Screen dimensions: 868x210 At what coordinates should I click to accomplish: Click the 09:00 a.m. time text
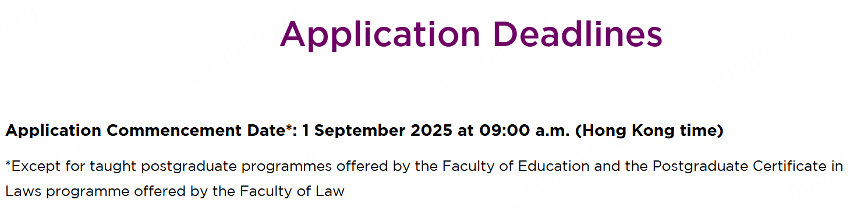[525, 131]
